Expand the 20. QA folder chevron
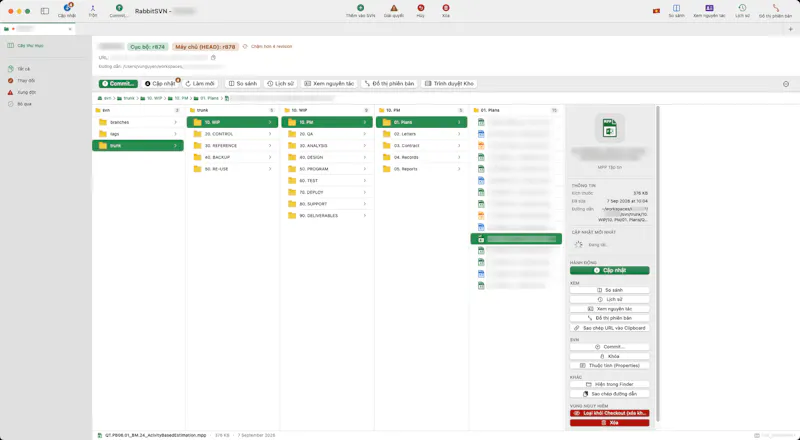The height and width of the screenshot is (440, 800). [x=365, y=134]
